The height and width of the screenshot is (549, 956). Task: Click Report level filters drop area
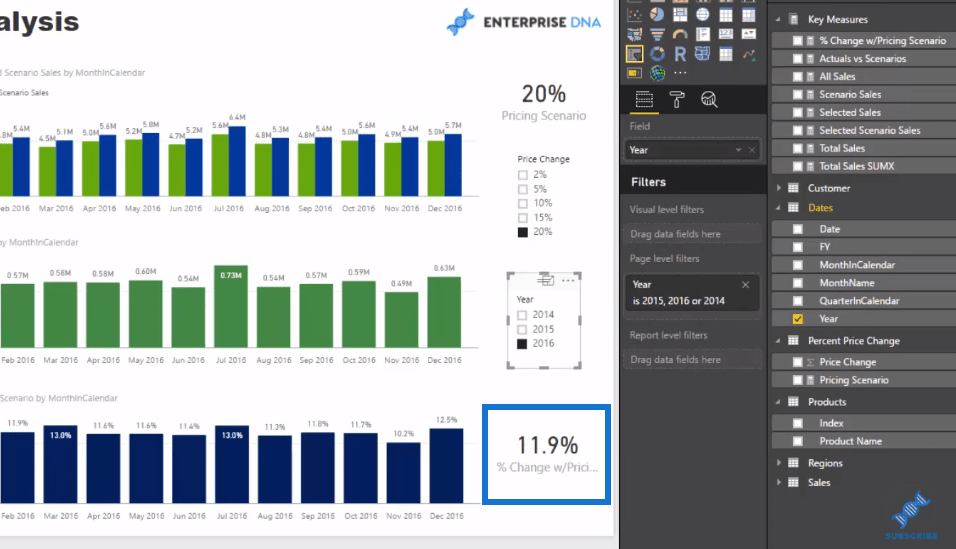693,360
